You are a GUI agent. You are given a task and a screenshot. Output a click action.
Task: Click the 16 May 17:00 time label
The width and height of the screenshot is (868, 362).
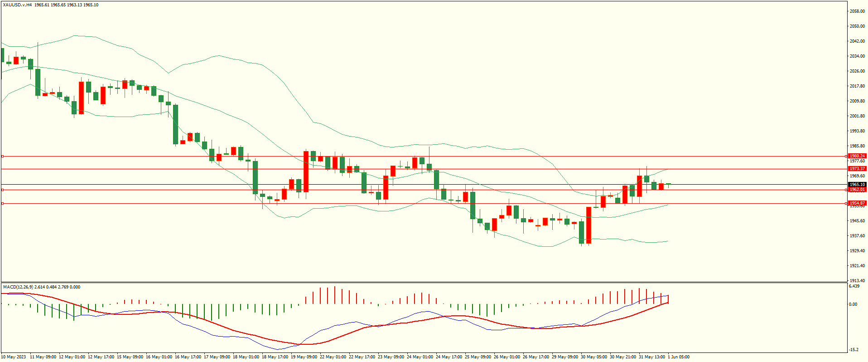click(x=188, y=357)
